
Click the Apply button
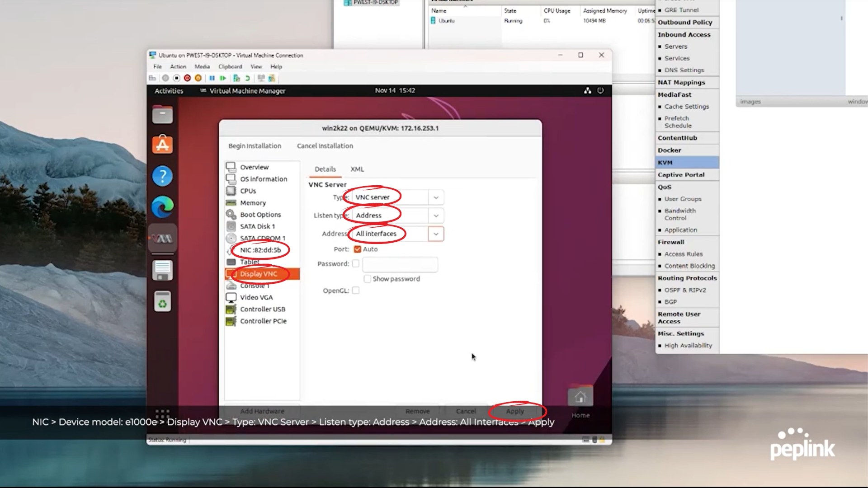(515, 411)
